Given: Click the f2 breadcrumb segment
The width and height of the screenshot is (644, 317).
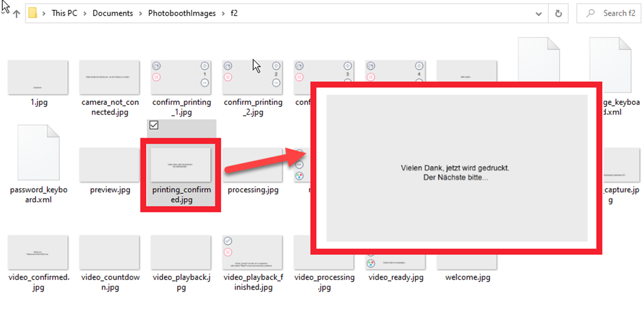Looking at the screenshot, I should pos(234,13).
